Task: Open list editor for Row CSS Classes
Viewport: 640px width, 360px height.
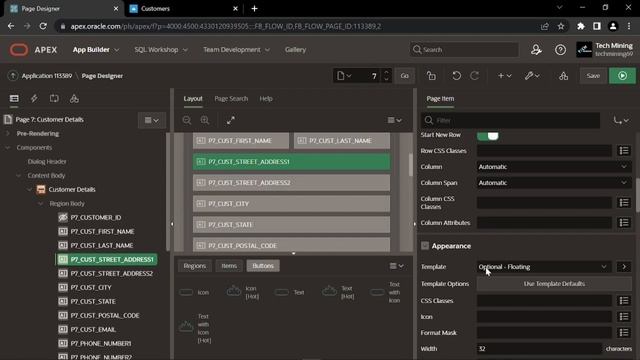Action: point(624,151)
